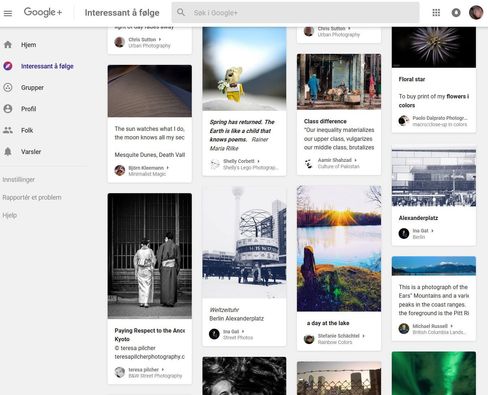488x395 pixels.
Task: Open the notifications bell in header
Action: (456, 13)
